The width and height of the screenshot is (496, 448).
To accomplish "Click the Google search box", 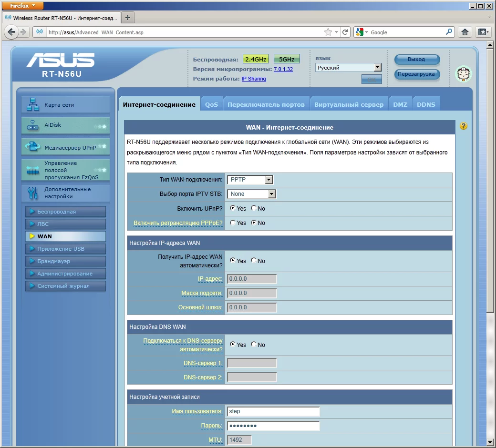I will coord(406,32).
